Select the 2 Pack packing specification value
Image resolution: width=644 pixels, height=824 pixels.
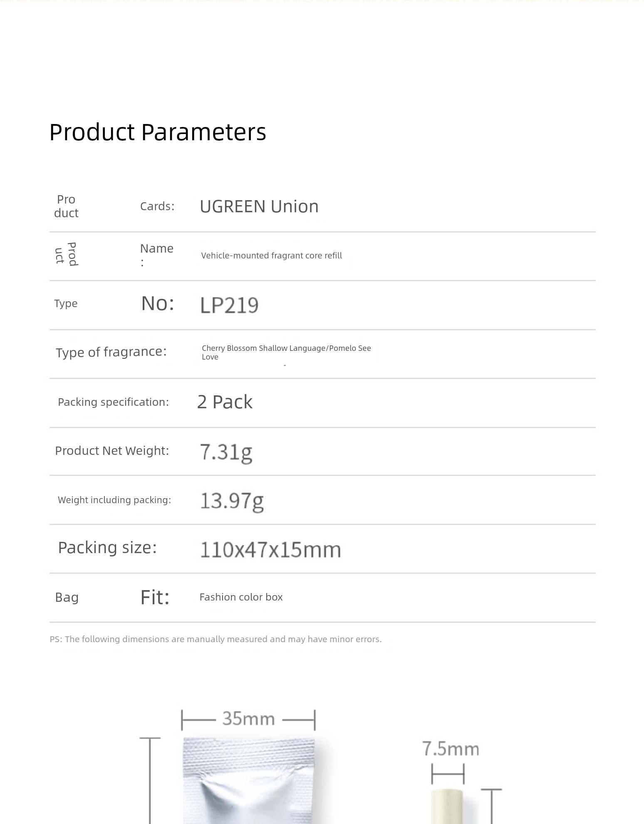(225, 402)
